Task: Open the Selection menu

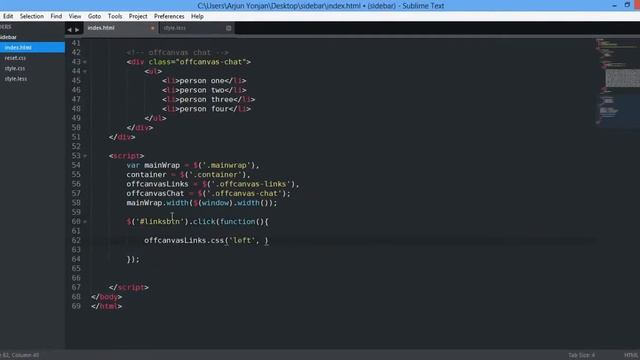Action: tap(31, 16)
